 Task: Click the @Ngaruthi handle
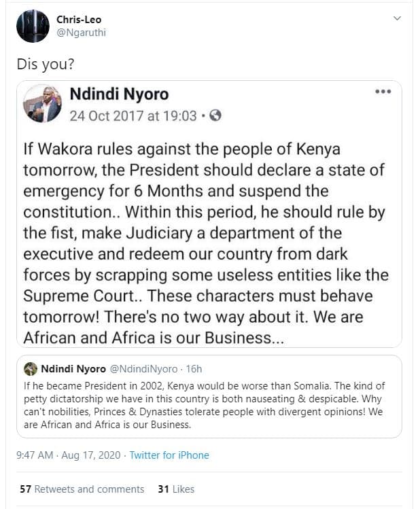(x=81, y=32)
